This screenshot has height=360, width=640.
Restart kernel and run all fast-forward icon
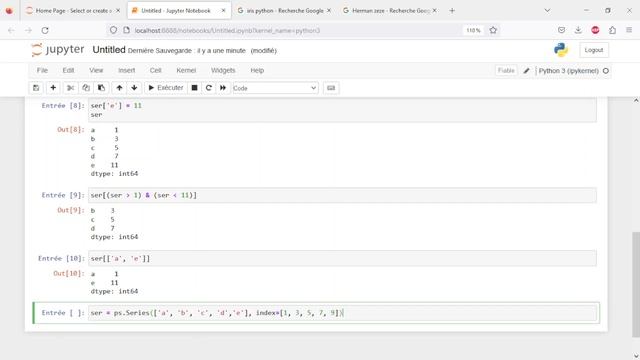[x=223, y=88]
